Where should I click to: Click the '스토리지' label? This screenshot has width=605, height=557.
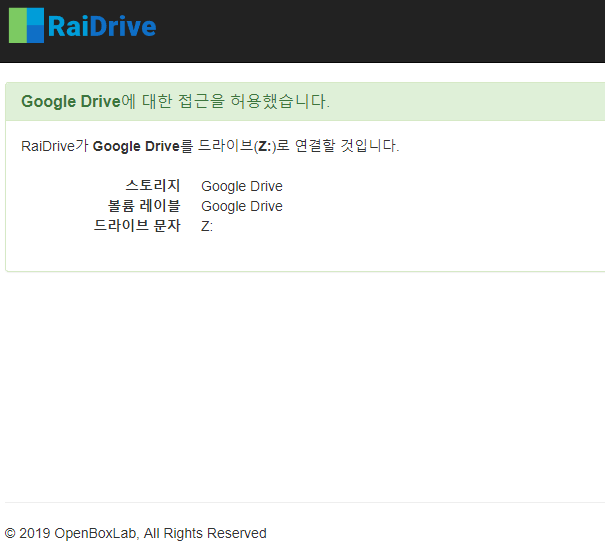click(153, 186)
